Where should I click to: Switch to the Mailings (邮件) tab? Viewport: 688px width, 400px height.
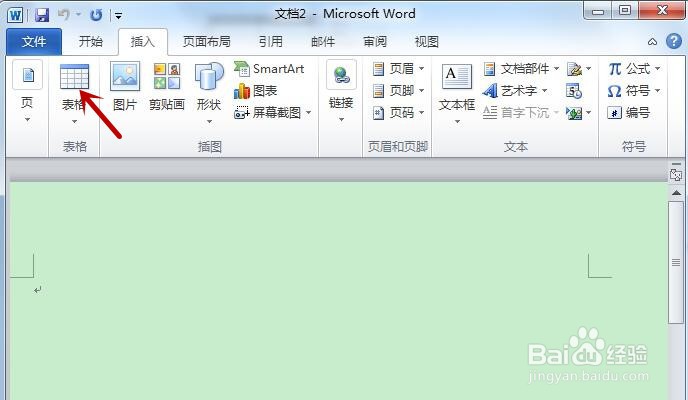[322, 42]
